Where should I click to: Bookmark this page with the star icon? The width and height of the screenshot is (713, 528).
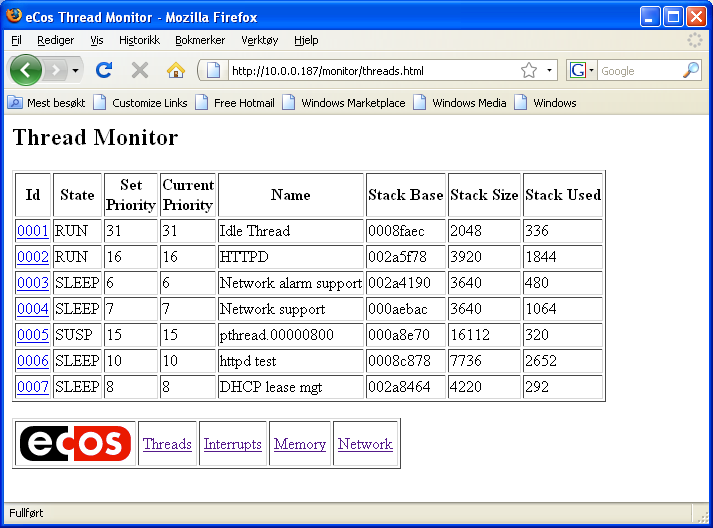[529, 70]
